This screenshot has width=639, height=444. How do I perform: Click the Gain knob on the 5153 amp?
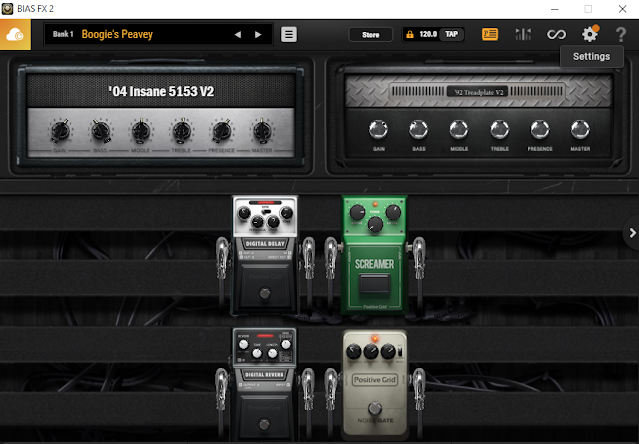click(x=60, y=131)
